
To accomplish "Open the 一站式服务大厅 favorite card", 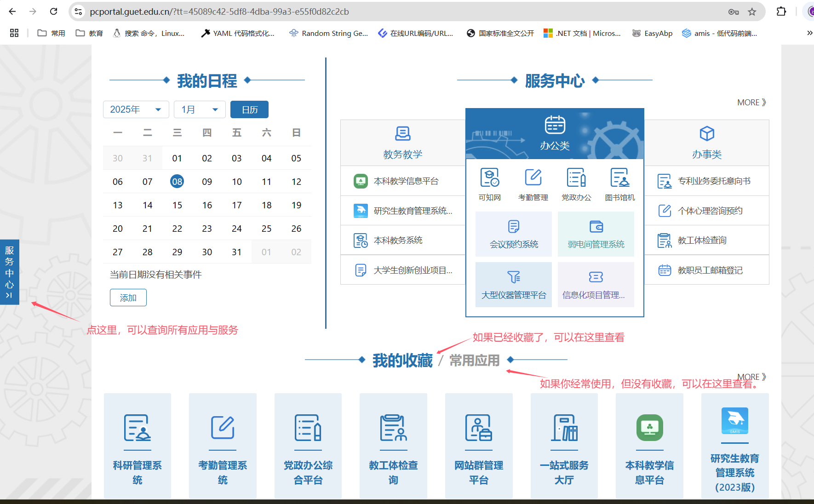I will (x=564, y=446).
